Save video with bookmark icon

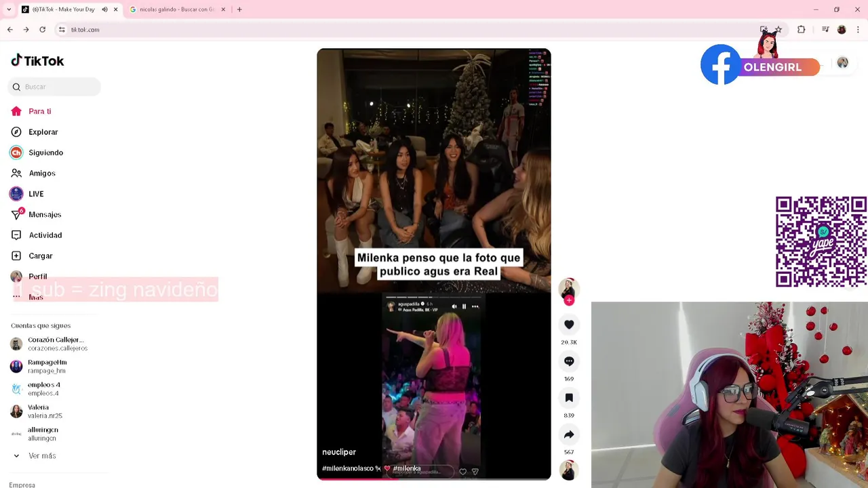(569, 398)
